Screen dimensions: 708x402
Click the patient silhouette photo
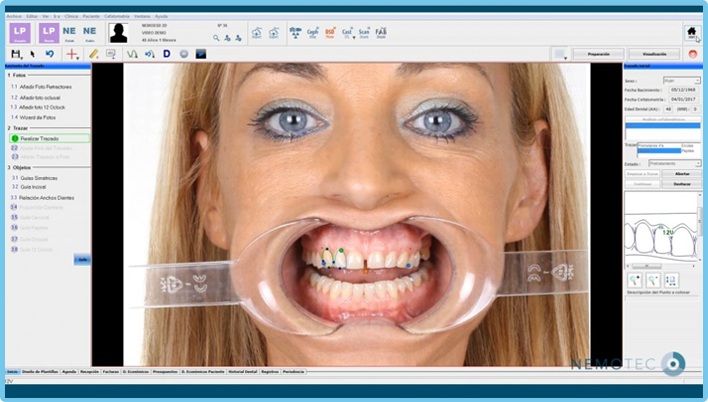click(118, 33)
